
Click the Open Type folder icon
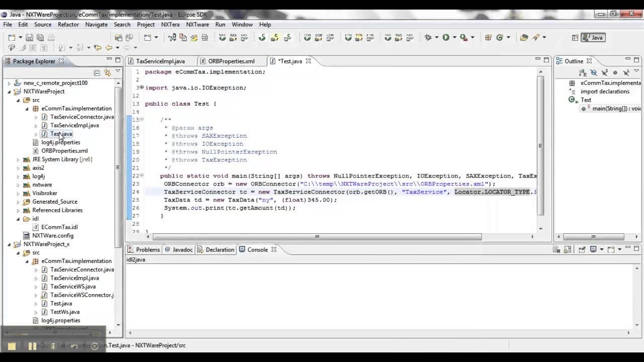pos(524,38)
